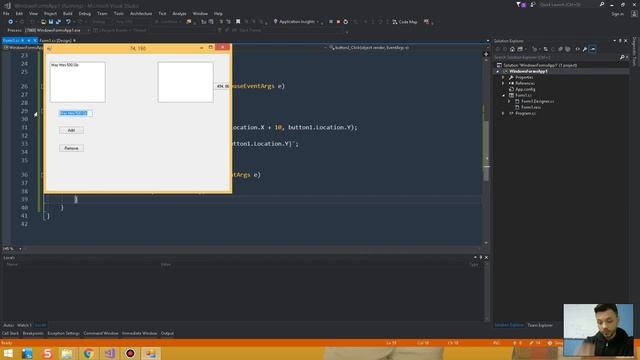Switch to Solution Explorer bottom tab
The image size is (640, 360).
[509, 325]
